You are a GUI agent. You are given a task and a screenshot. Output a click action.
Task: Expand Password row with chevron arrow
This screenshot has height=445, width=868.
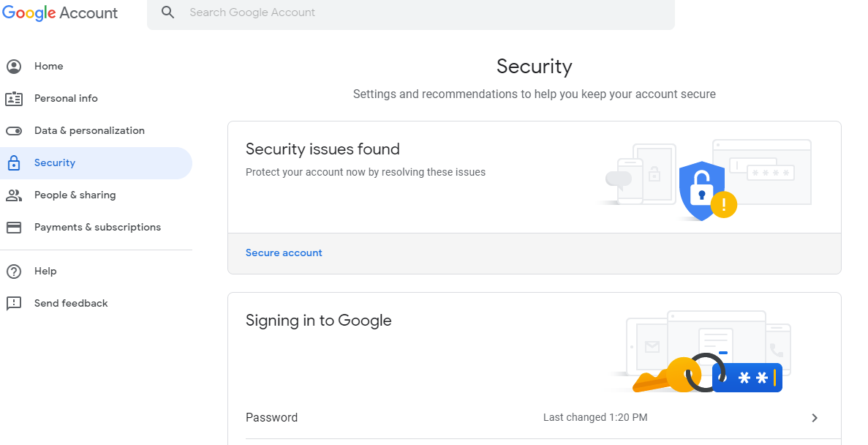pos(815,418)
